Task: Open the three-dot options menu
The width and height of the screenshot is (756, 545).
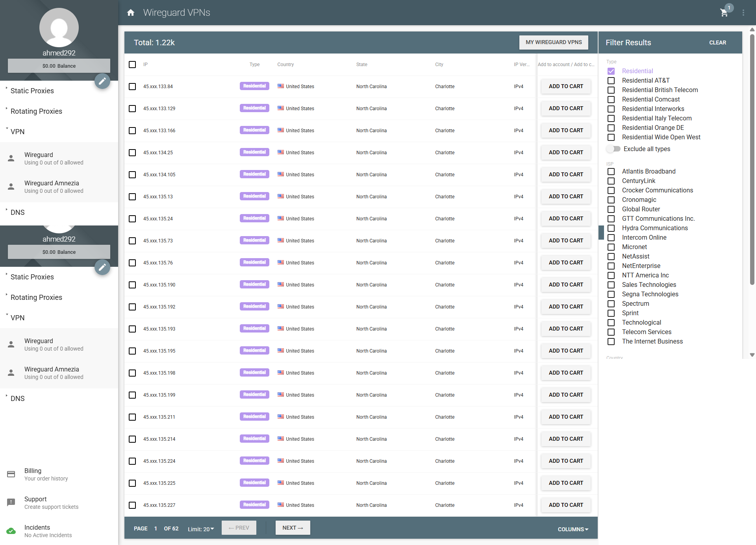Action: (x=743, y=13)
